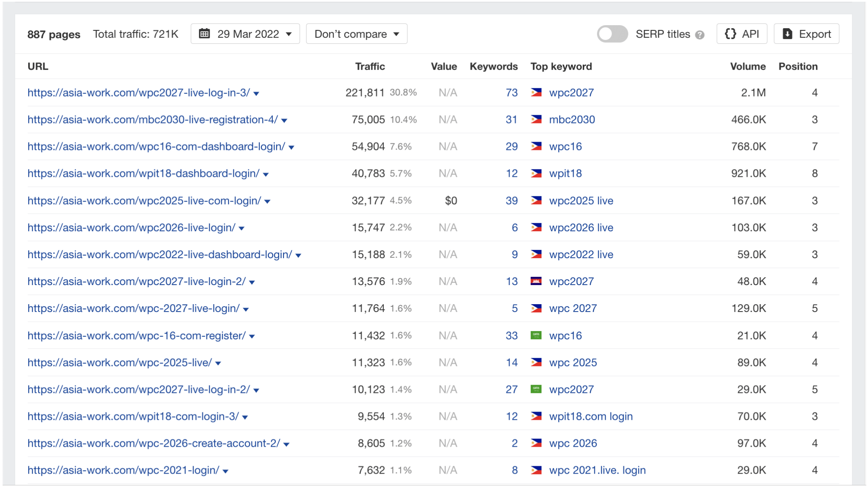Click the flag beside wpc 2021.live. login
This screenshot has width=868, height=488.
point(536,470)
